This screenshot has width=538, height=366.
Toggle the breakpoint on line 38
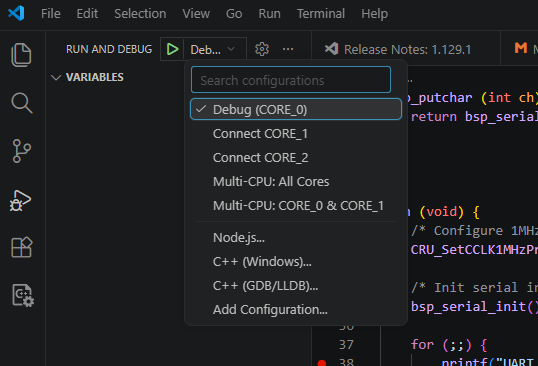coord(322,363)
